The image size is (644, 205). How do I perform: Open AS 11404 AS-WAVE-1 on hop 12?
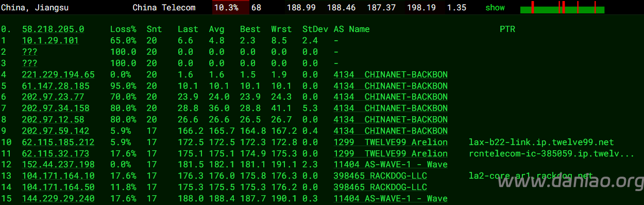coord(391,165)
